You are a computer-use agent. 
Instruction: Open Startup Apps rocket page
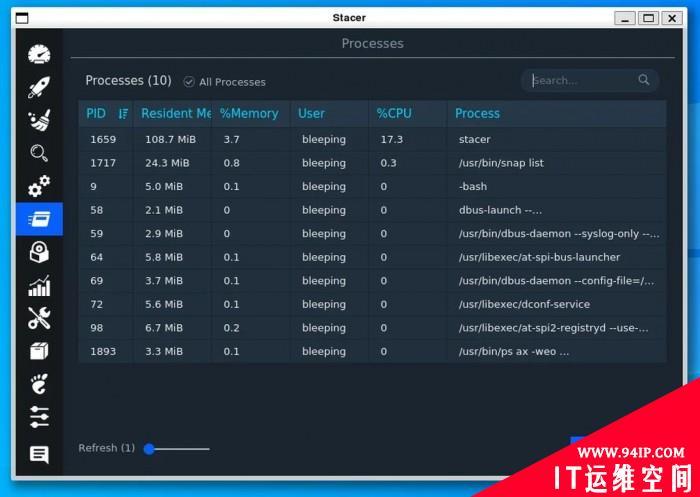39,87
